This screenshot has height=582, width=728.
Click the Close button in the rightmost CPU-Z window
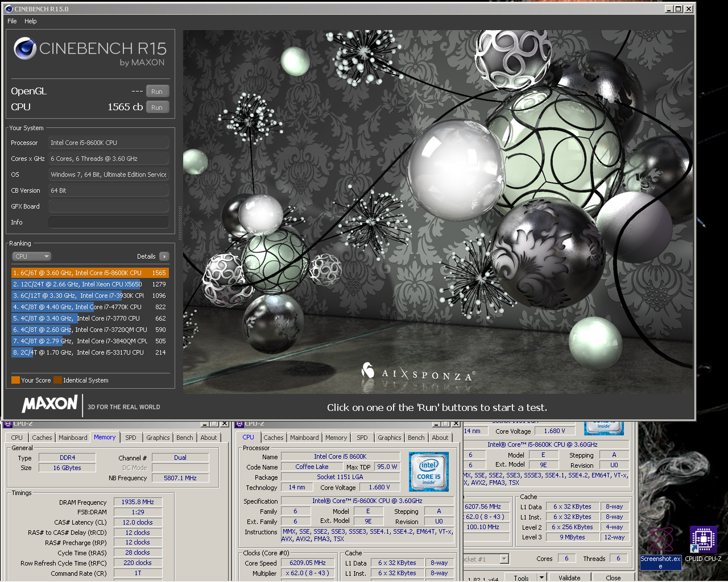[x=613, y=577]
